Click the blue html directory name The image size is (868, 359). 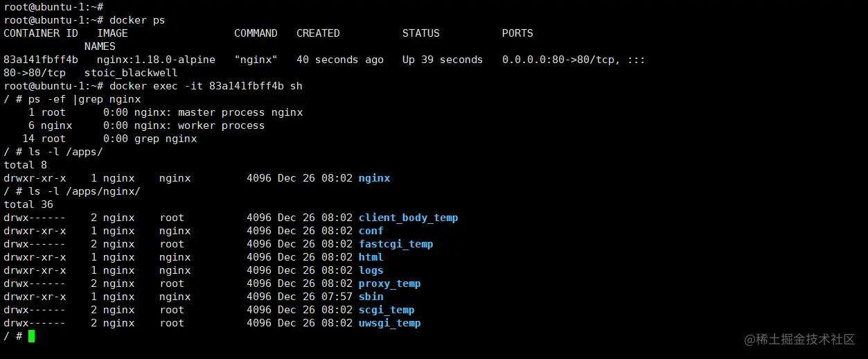click(x=371, y=257)
